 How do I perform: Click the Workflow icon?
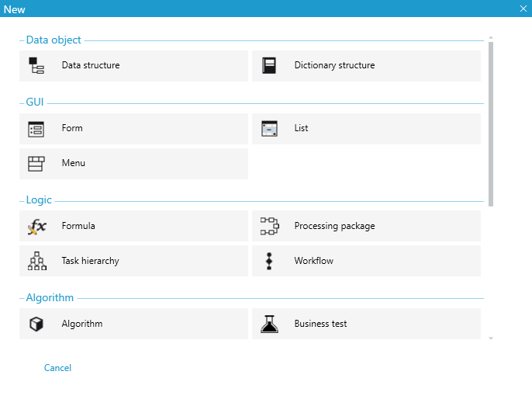[x=269, y=261]
